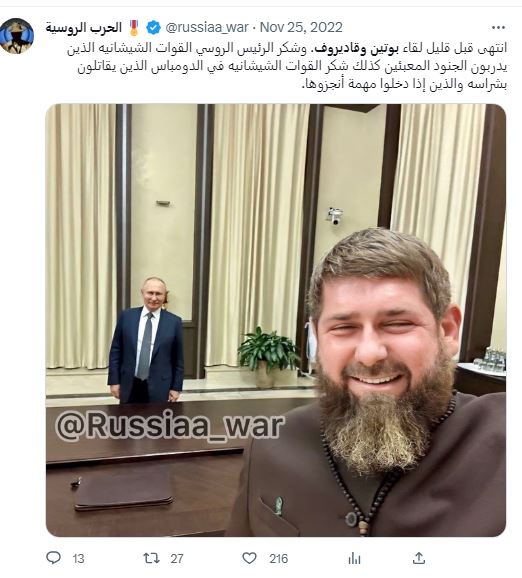Click the blue verified badge

click(153, 28)
